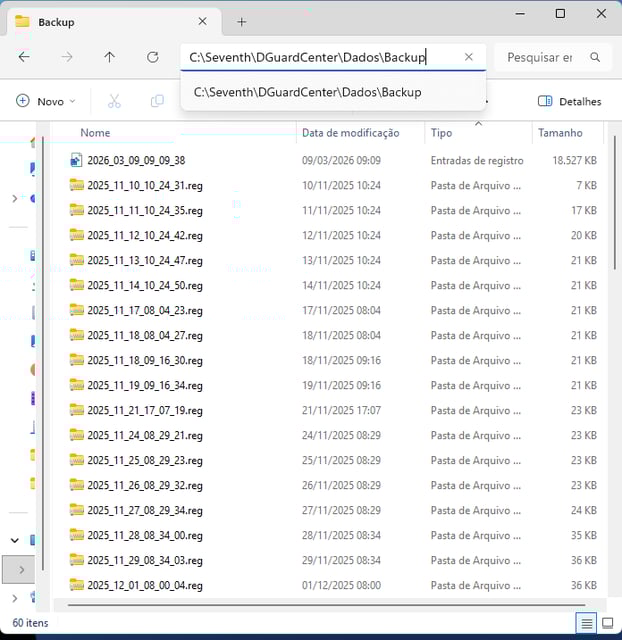
Task: Click the Cut scissors icon
Action: [x=114, y=101]
